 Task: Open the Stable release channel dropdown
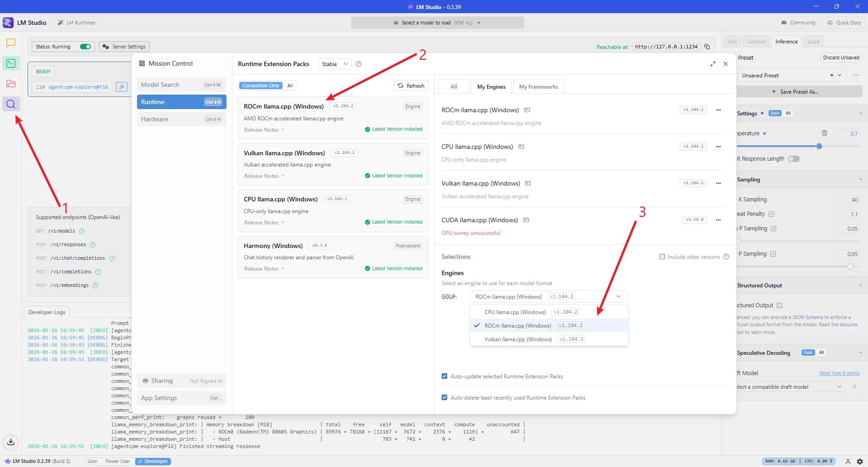(x=335, y=64)
